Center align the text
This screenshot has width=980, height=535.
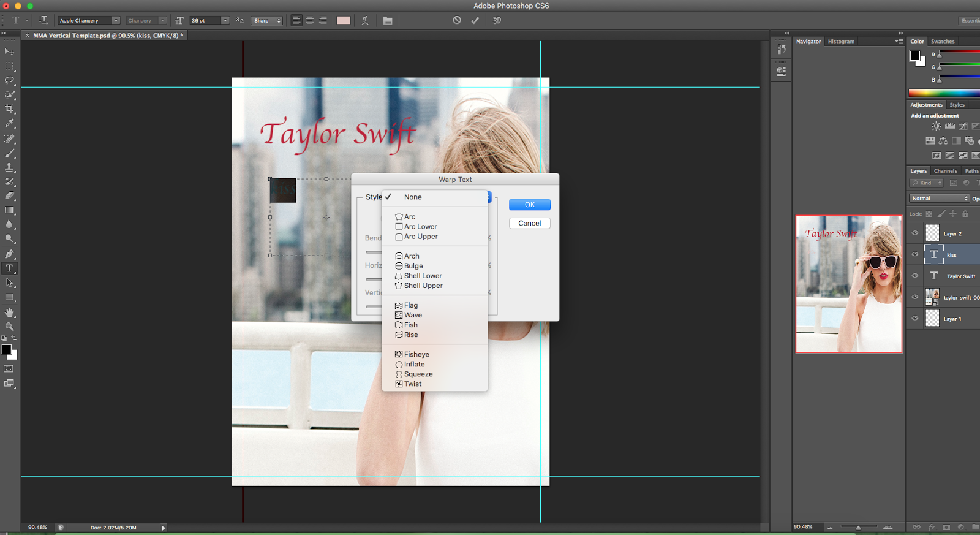310,20
